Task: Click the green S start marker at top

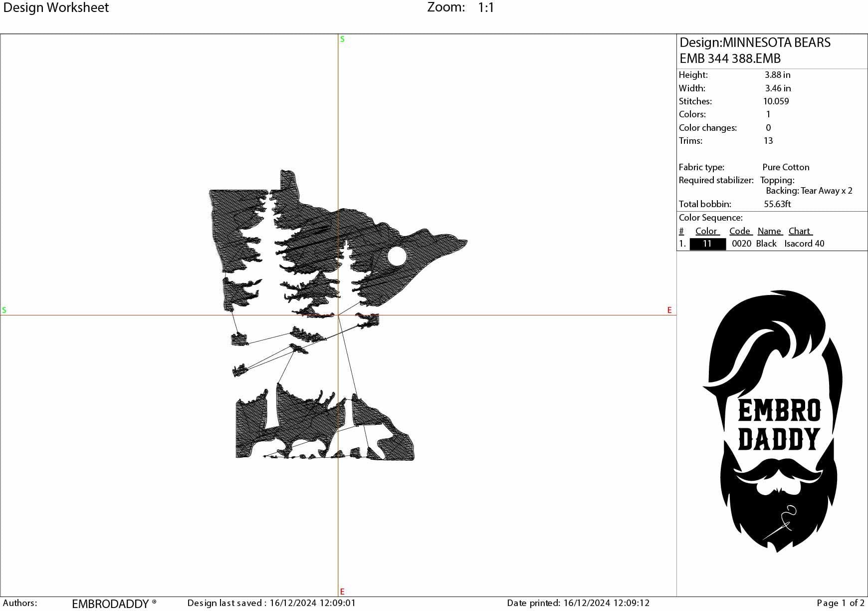Action: (342, 38)
